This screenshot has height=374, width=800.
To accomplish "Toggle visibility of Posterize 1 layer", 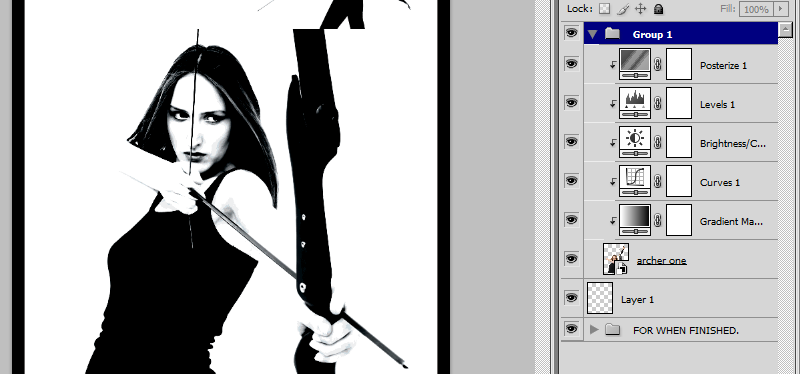I will 571,64.
